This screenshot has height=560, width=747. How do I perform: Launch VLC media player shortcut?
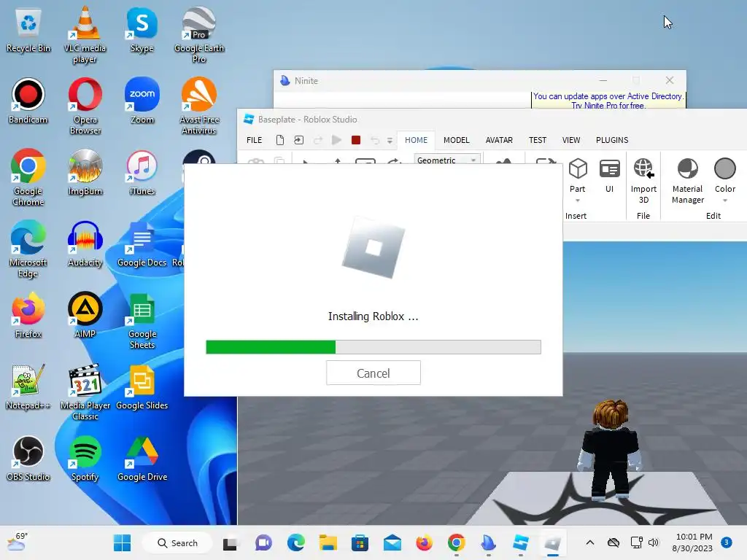(x=85, y=34)
